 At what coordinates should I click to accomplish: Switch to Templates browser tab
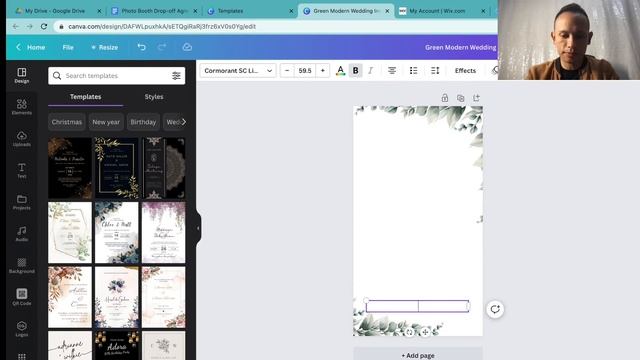[x=250, y=11]
